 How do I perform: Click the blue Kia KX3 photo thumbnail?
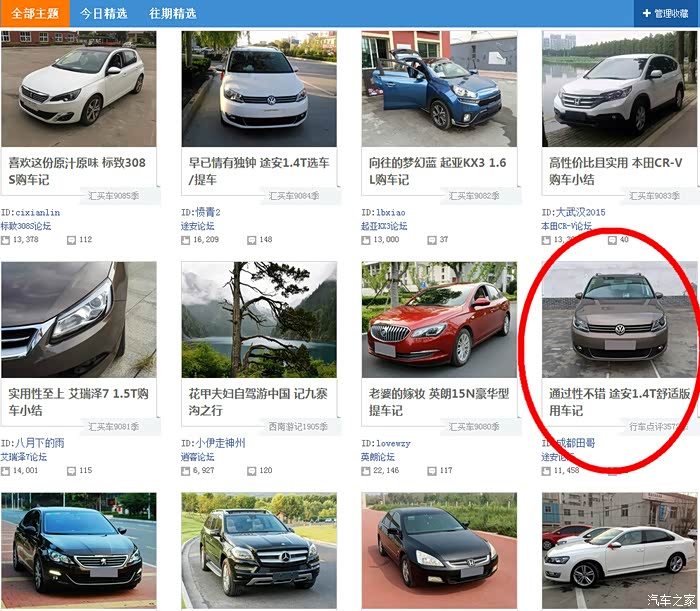point(438,88)
